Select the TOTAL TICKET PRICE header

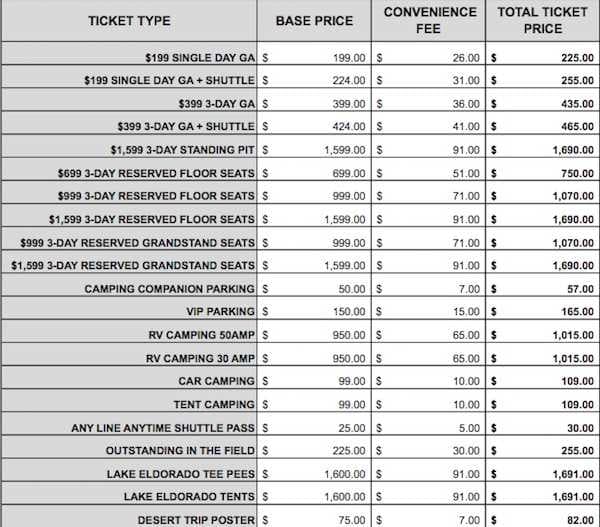(542, 21)
